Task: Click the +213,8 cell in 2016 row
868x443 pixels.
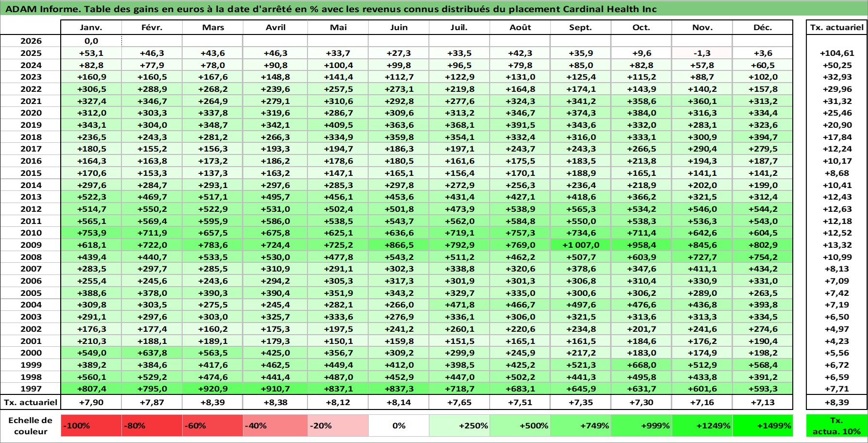Action: coord(642,161)
